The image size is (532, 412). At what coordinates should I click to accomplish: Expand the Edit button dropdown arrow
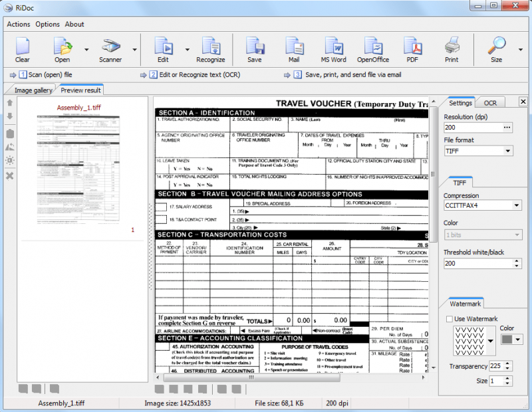pos(188,50)
